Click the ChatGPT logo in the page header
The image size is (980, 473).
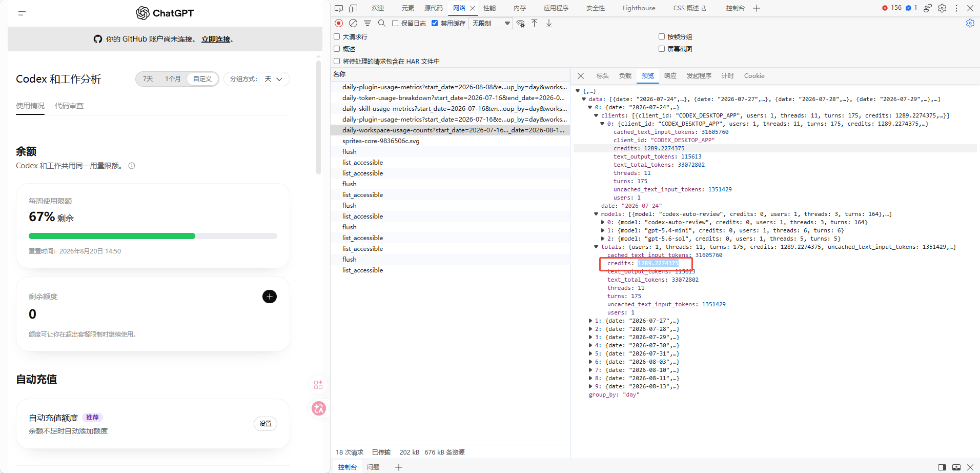click(x=165, y=13)
